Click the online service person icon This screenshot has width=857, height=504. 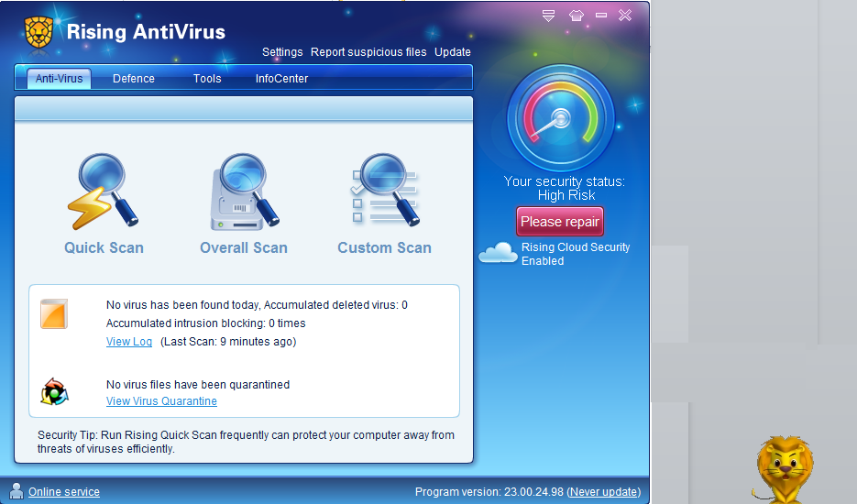pos(16,491)
